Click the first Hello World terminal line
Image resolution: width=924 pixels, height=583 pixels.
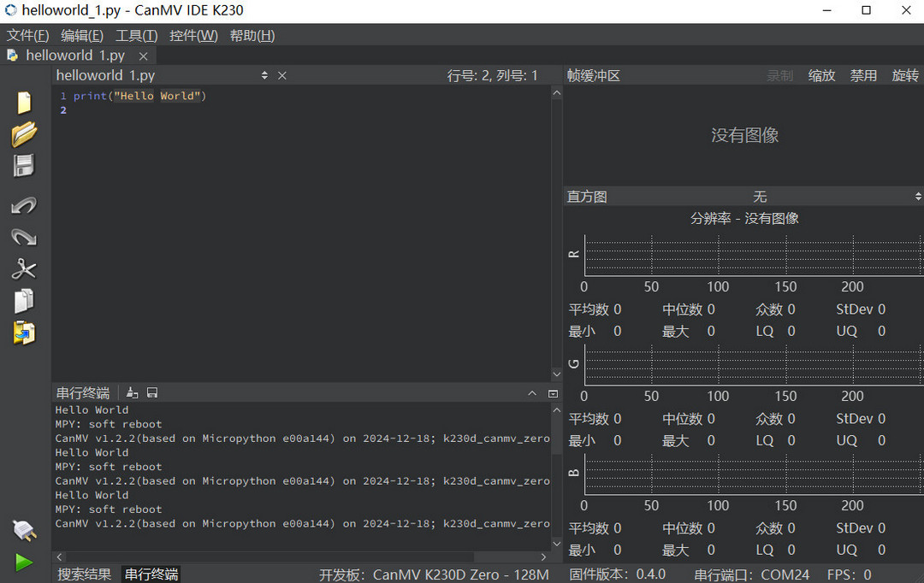(92, 409)
